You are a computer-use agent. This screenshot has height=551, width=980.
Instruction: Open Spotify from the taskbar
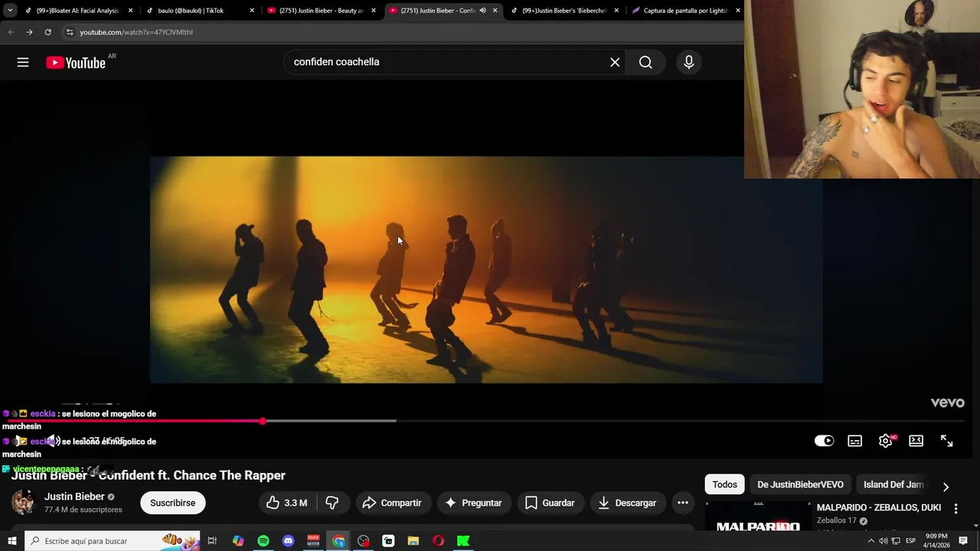[x=263, y=541]
